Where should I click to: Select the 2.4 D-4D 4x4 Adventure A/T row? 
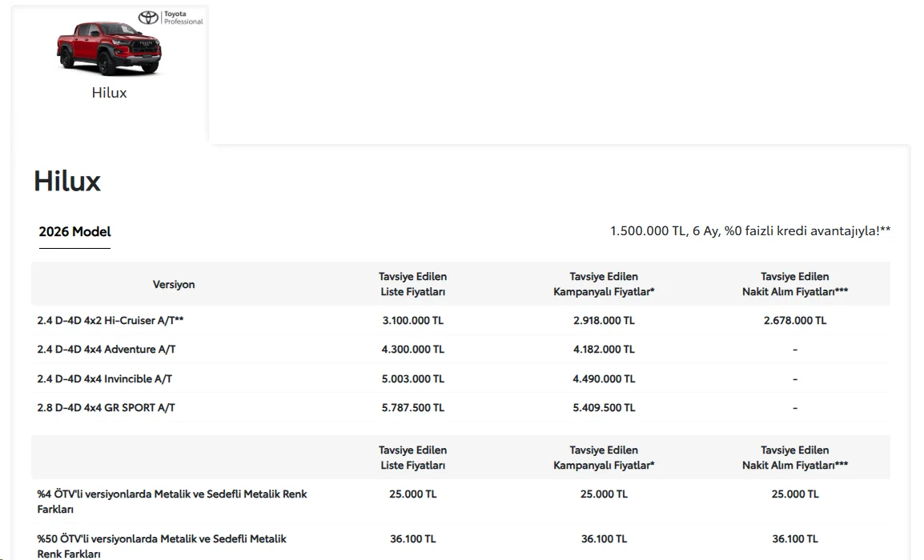coord(461,349)
